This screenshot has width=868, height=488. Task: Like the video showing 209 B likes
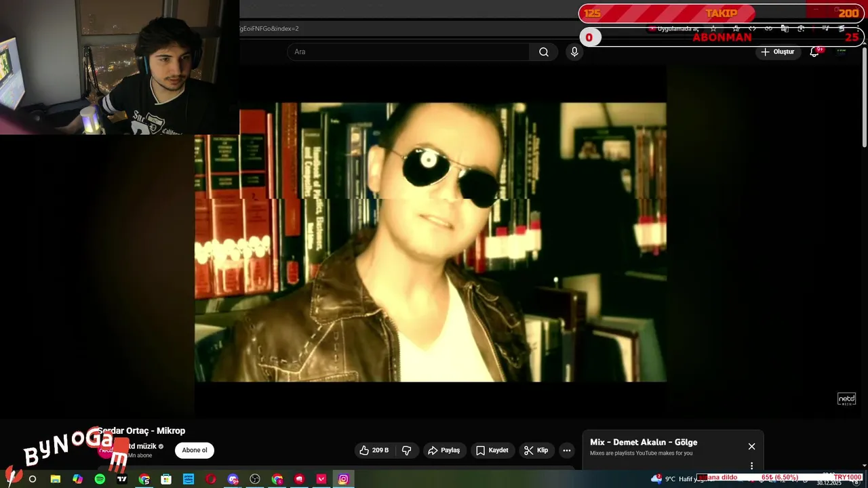[374, 450]
